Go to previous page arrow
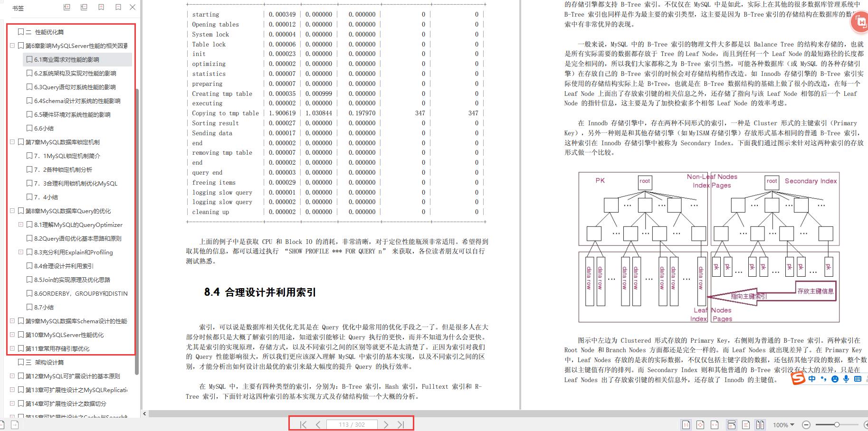Viewport: 868px width, 431px height. pyautogui.click(x=318, y=424)
